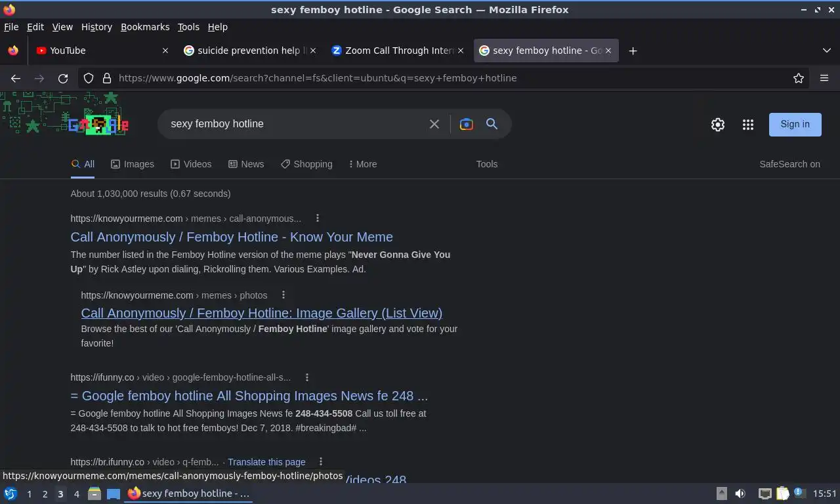Click the clock showing 15:51
840x504 pixels.
[x=825, y=493]
